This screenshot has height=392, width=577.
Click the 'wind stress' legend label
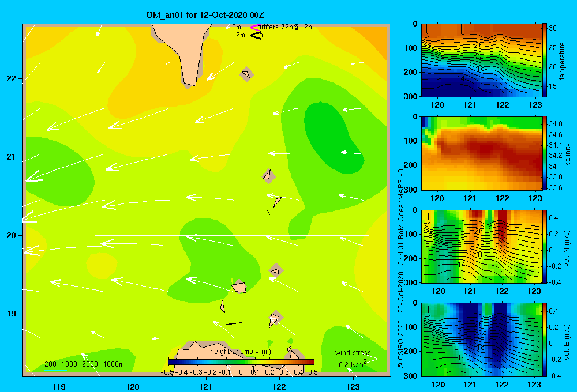coord(353,352)
